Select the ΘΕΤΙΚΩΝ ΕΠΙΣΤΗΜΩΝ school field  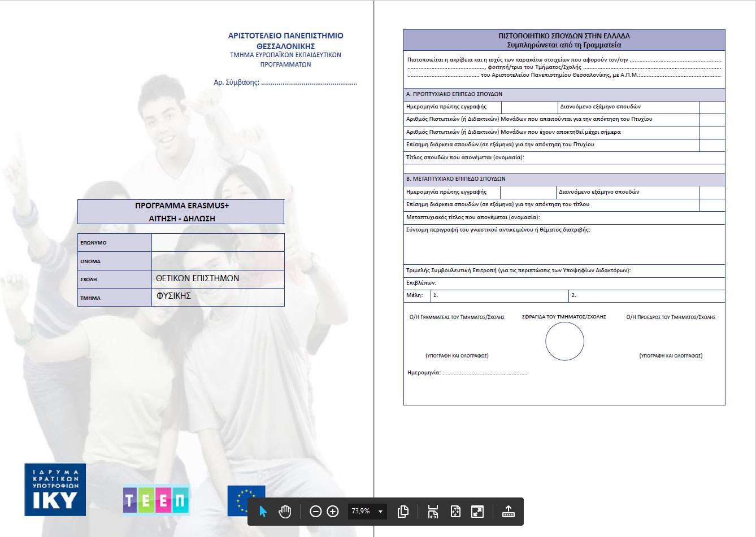pos(218,279)
